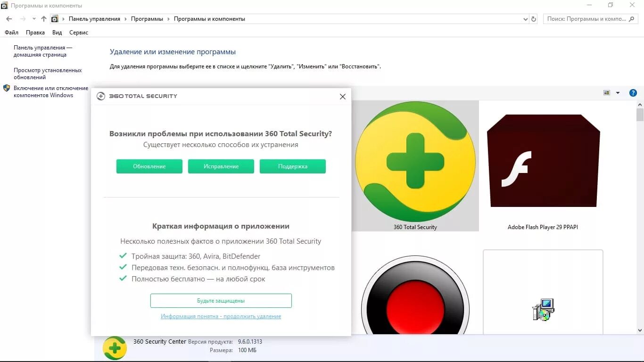Select Программы и компоненты breadcrumb

pyautogui.click(x=209, y=19)
